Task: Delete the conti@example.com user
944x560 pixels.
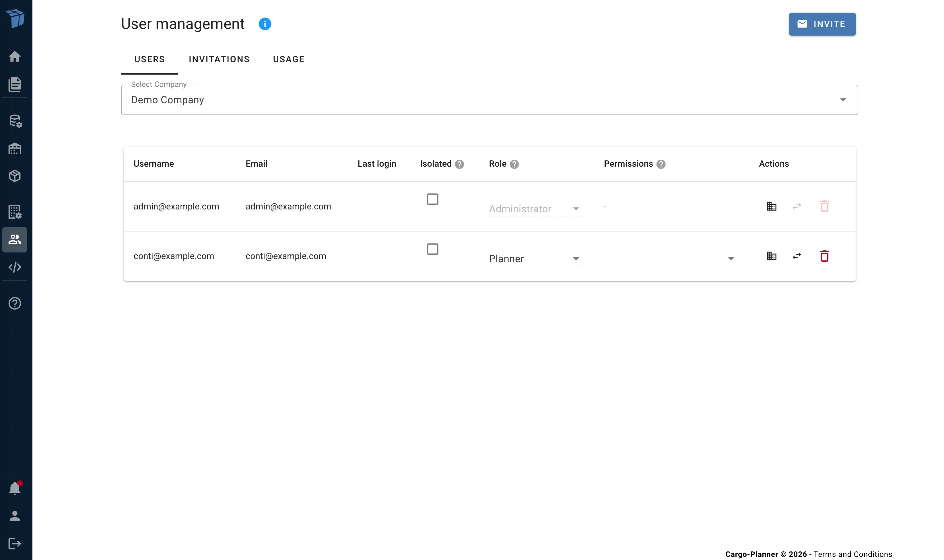Action: tap(825, 256)
